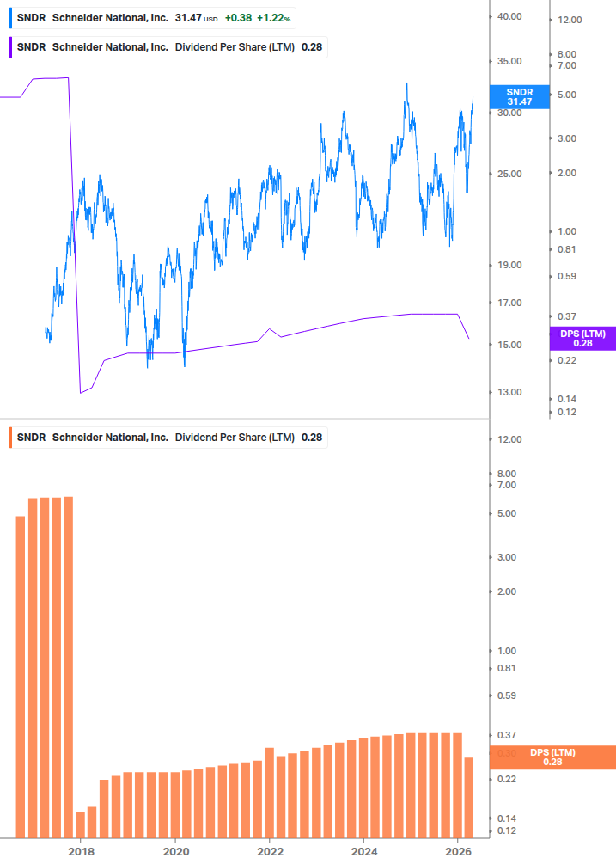This screenshot has width=616, height=864.
Task: Click the raised orange bar at 2022
Action: point(270,793)
